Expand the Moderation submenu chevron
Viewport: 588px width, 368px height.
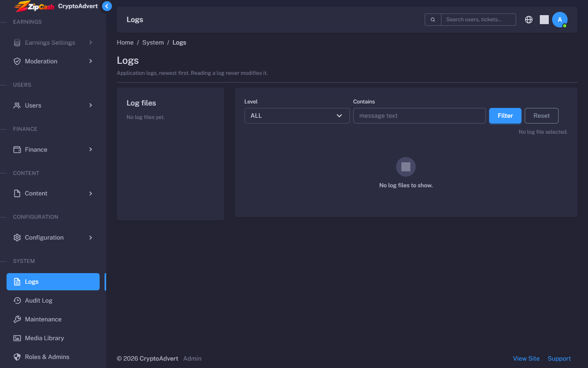point(91,61)
